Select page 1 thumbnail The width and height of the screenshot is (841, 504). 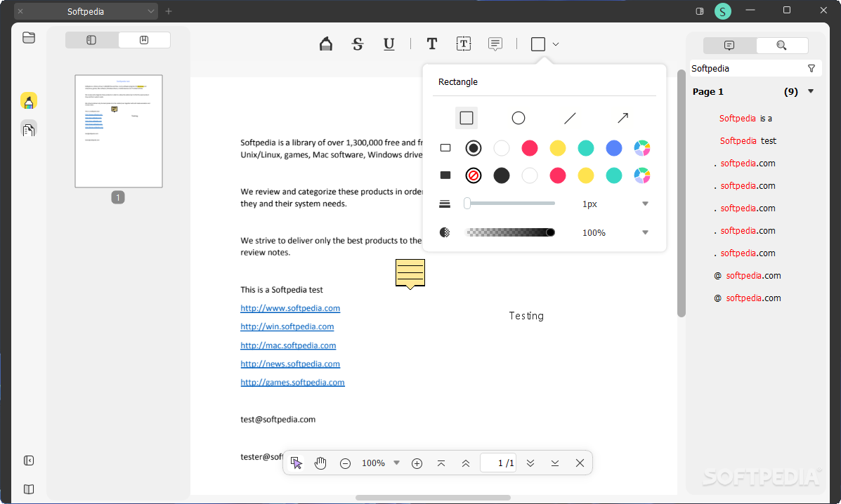pyautogui.click(x=119, y=131)
